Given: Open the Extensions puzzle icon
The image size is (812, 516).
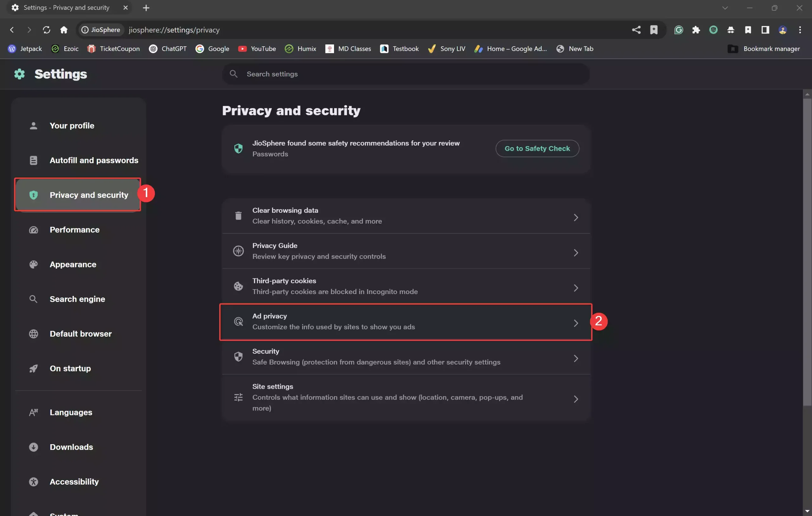Looking at the screenshot, I should point(696,30).
